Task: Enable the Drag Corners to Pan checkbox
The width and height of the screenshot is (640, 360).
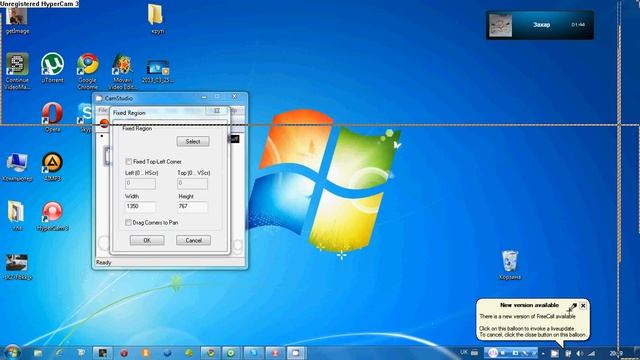Action: click(x=128, y=222)
